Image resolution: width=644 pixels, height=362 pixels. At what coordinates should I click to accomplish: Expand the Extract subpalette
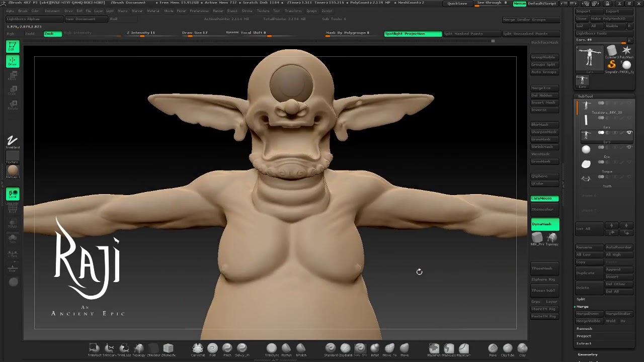pyautogui.click(x=584, y=343)
